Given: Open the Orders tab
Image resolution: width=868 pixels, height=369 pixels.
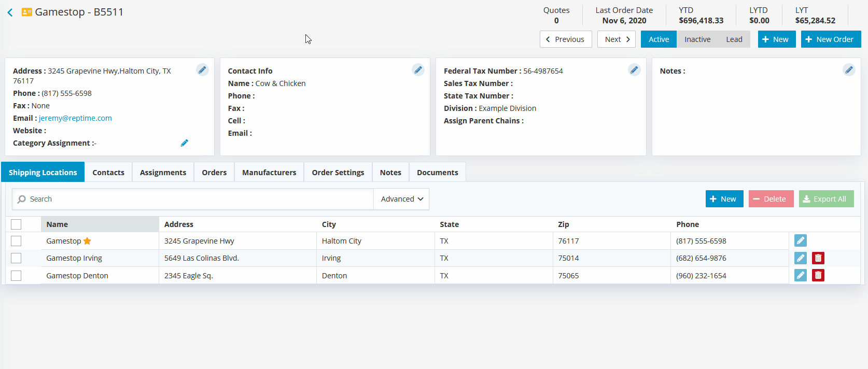Looking at the screenshot, I should tap(214, 173).
